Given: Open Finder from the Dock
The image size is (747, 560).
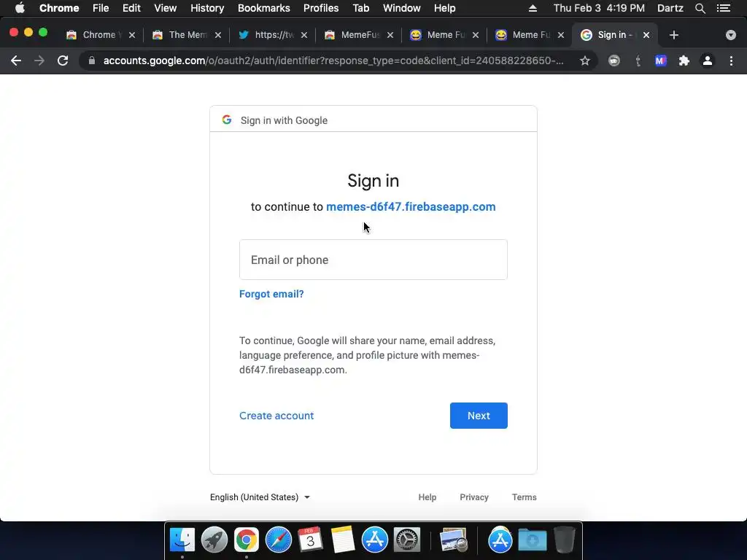Looking at the screenshot, I should 182,540.
